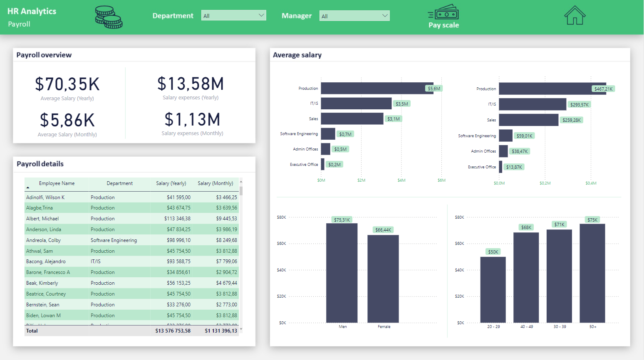Go to the Home page icon

(575, 15)
